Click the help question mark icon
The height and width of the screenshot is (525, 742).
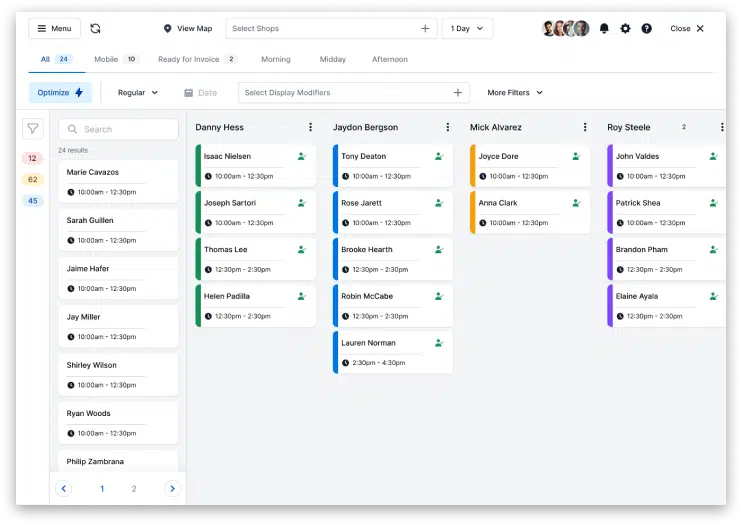point(646,29)
